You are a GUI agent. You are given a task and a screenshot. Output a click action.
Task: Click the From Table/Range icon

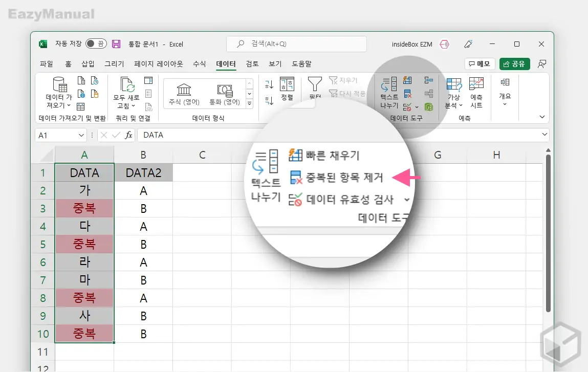pos(81,106)
